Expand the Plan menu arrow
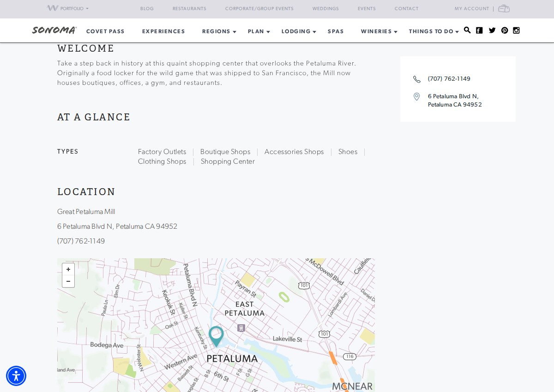The width and height of the screenshot is (554, 392). (x=268, y=32)
